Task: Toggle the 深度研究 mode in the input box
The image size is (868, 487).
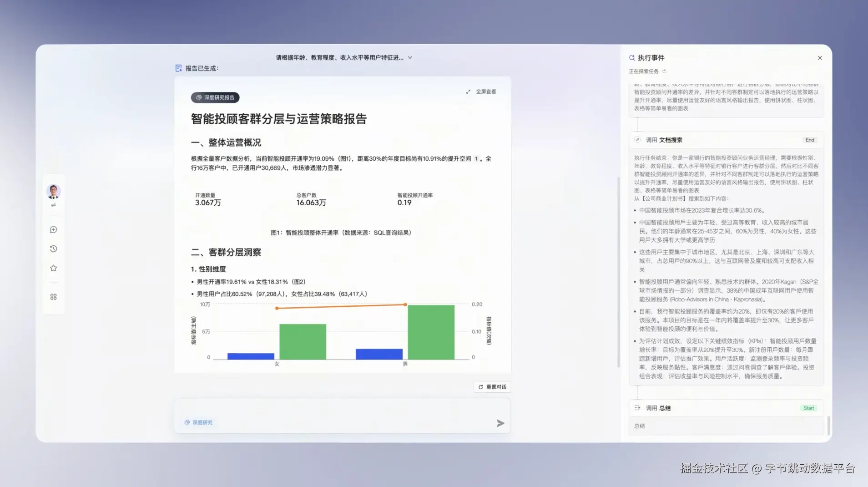Action: [198, 423]
